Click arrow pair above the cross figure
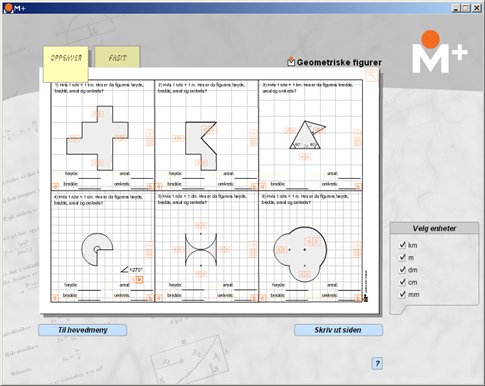 98,114
